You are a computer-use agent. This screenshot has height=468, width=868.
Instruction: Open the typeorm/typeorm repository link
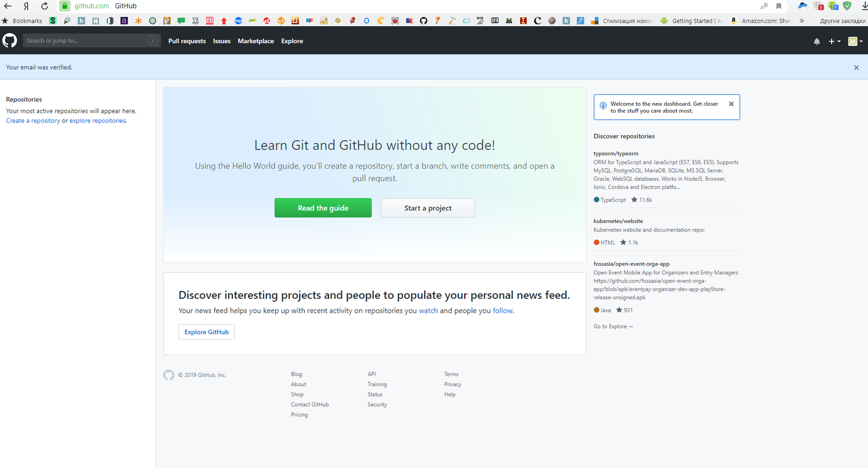pyautogui.click(x=616, y=153)
